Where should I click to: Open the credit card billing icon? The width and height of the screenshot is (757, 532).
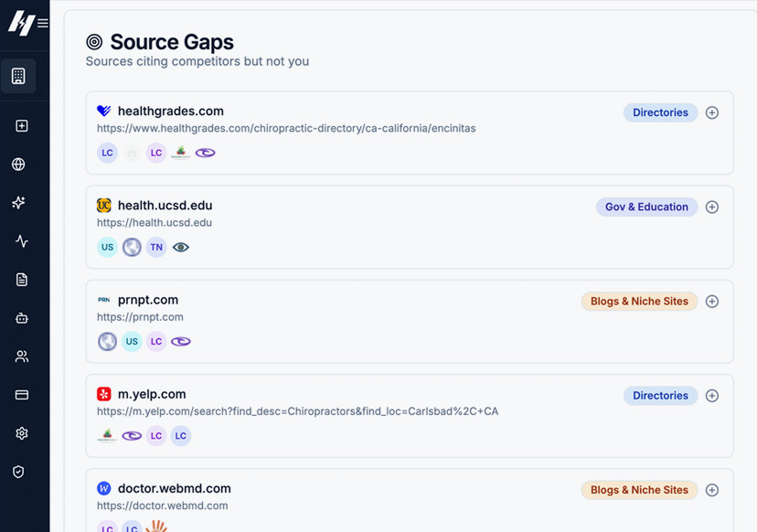click(22, 395)
